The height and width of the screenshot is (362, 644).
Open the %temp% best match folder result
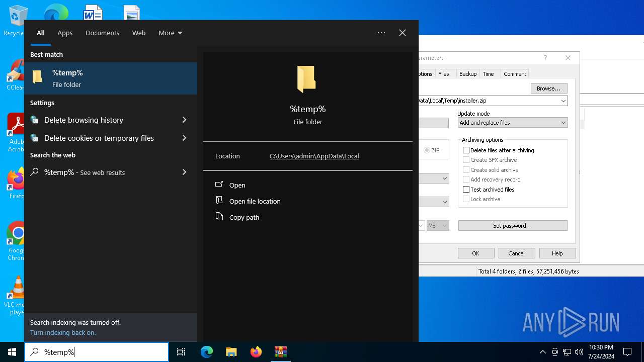pyautogui.click(x=111, y=78)
